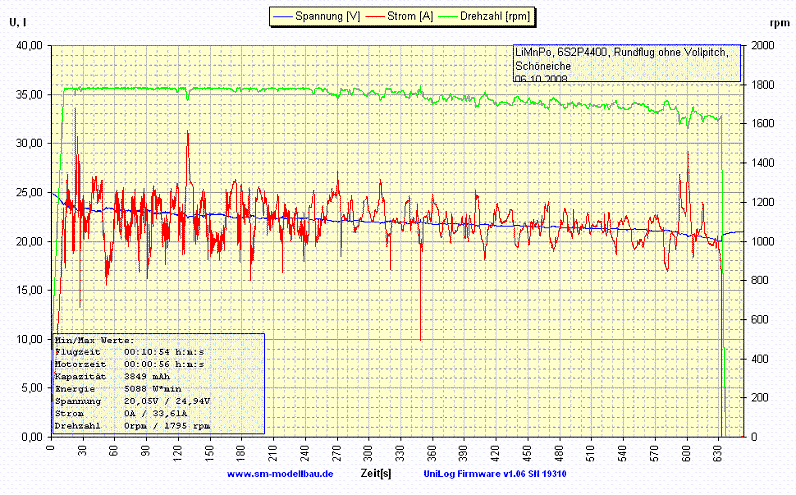Click the 540 time axis tick label
Viewport: 796px width, 495px height.
pos(623,451)
